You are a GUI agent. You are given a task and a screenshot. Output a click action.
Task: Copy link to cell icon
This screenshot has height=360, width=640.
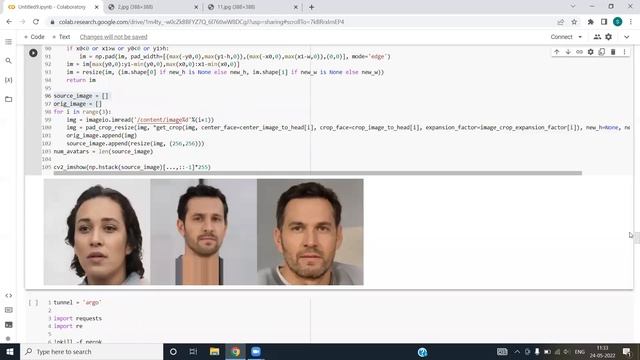click(x=579, y=52)
